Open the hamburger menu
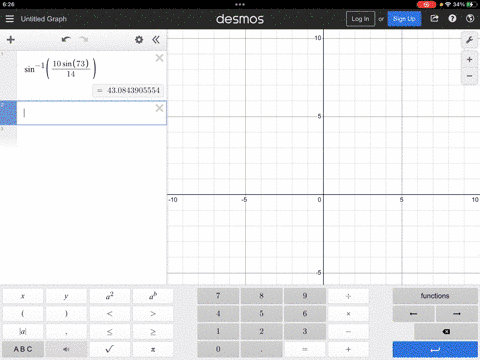The image size is (480, 360). tap(10, 19)
